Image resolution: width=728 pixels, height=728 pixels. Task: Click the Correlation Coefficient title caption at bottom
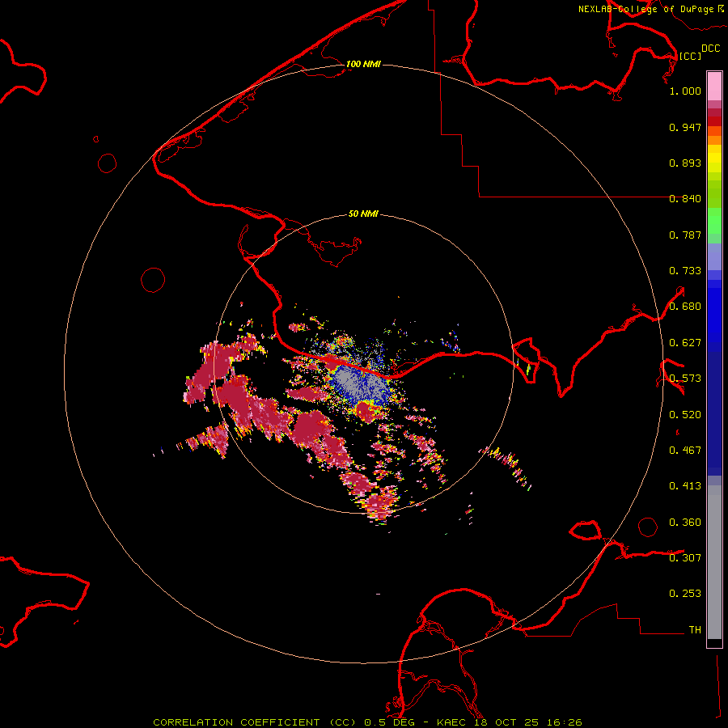click(x=367, y=722)
